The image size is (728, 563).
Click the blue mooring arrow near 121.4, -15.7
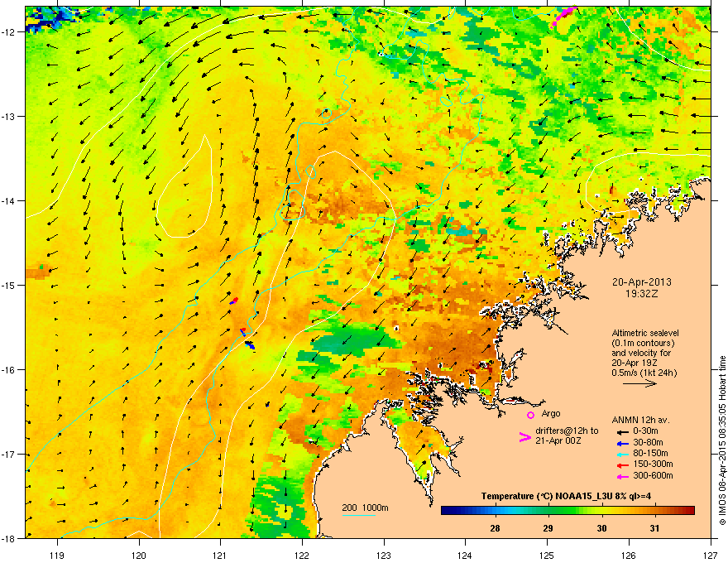(x=250, y=344)
